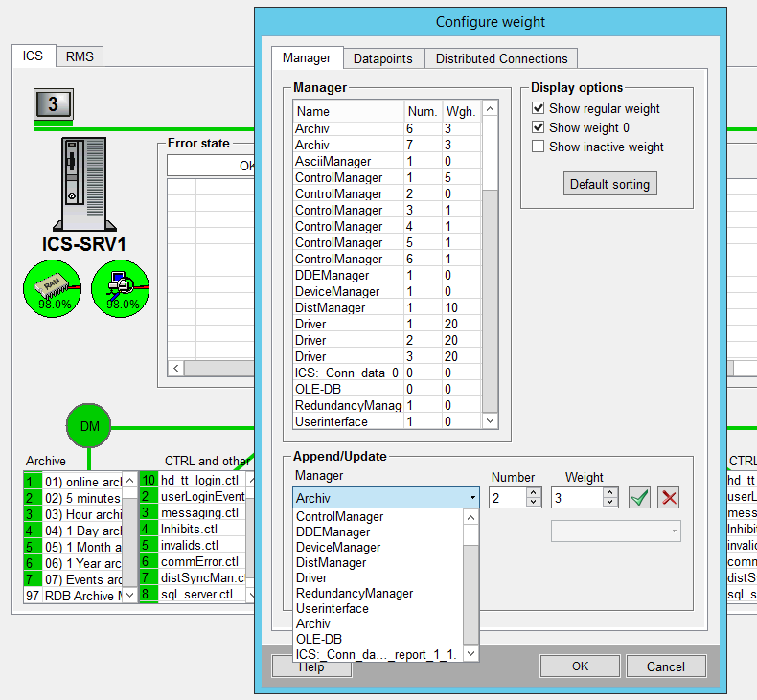
Task: Enable Show inactive weight checkbox
Action: [539, 147]
